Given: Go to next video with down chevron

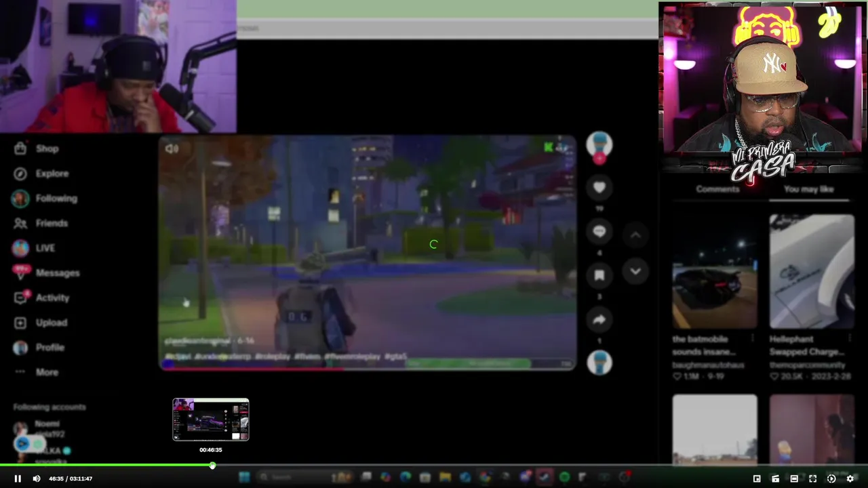Looking at the screenshot, I should pyautogui.click(x=635, y=271).
